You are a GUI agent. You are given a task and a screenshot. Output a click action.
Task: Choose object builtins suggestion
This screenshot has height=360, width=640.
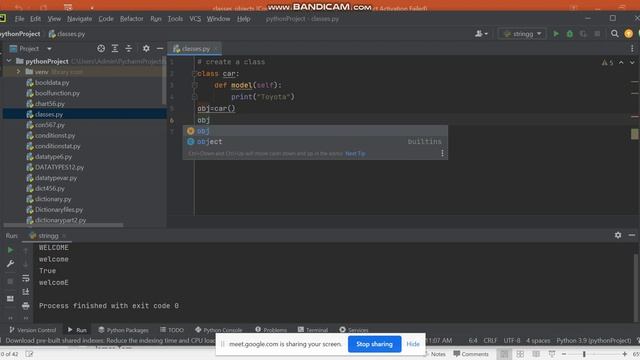pyautogui.click(x=315, y=142)
